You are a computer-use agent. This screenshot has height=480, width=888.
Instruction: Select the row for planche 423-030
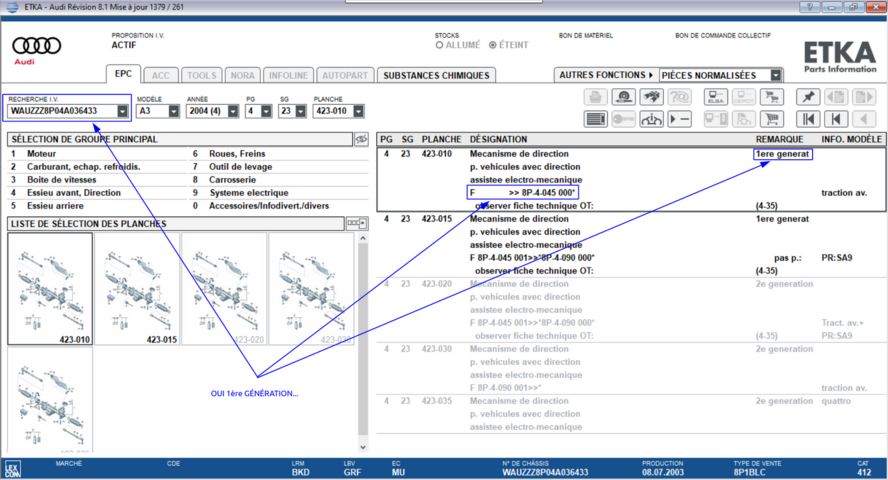(631, 368)
